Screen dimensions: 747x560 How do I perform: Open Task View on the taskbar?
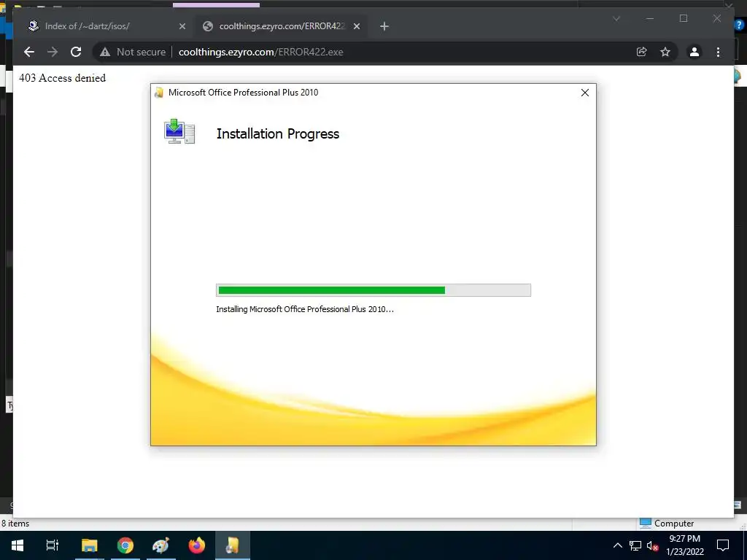point(52,545)
